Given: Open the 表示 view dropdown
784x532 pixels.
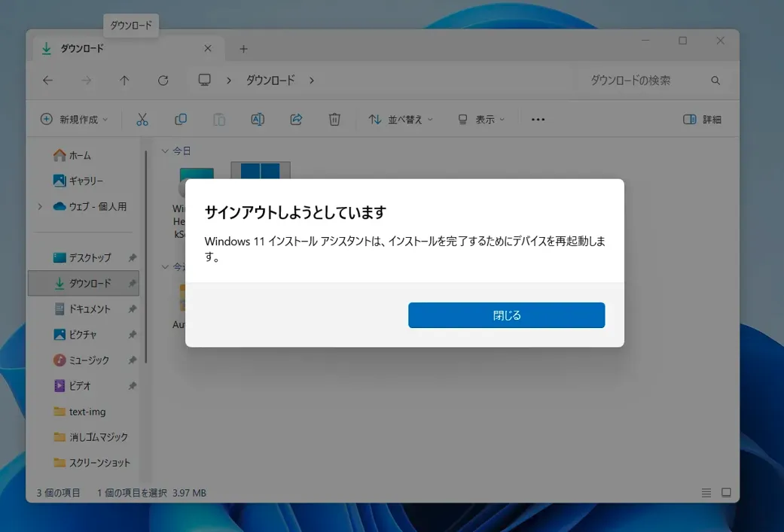Looking at the screenshot, I should 481,120.
